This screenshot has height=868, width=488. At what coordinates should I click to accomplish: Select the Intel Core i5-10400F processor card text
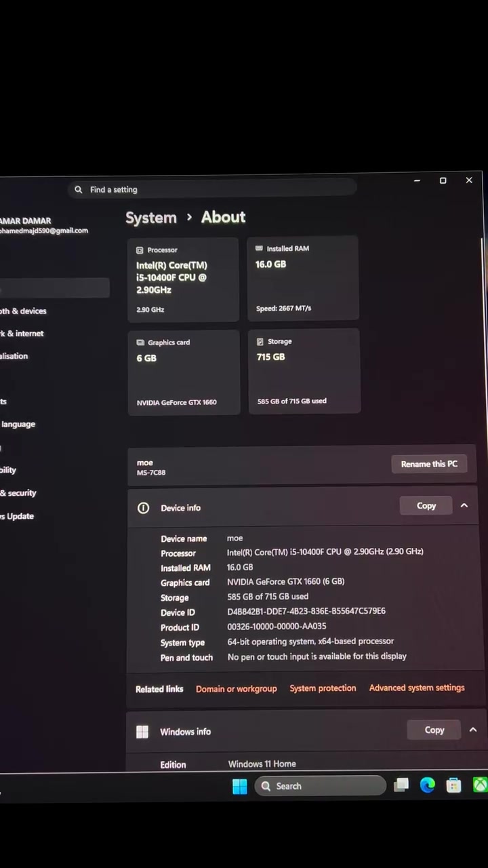171,277
